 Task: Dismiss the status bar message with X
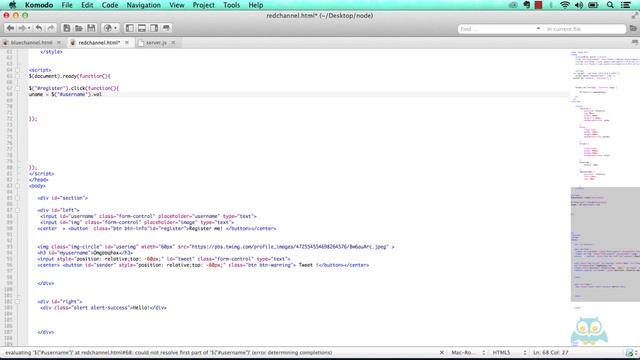(x=442, y=352)
